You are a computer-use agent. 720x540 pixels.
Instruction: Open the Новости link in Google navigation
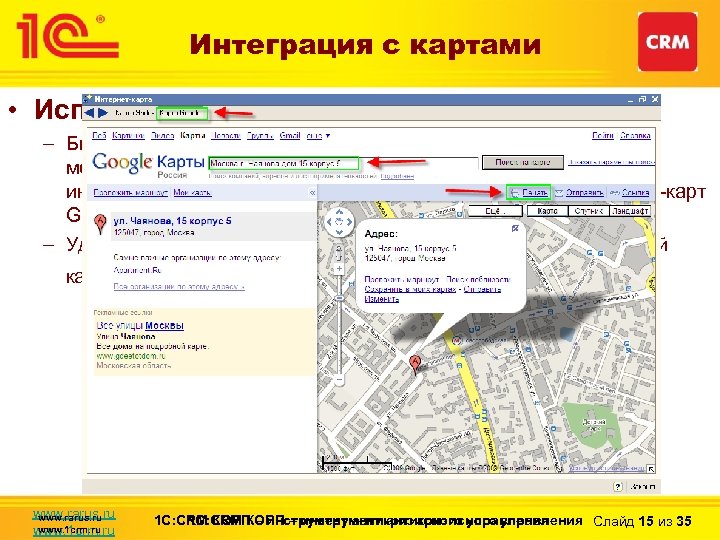(226, 135)
